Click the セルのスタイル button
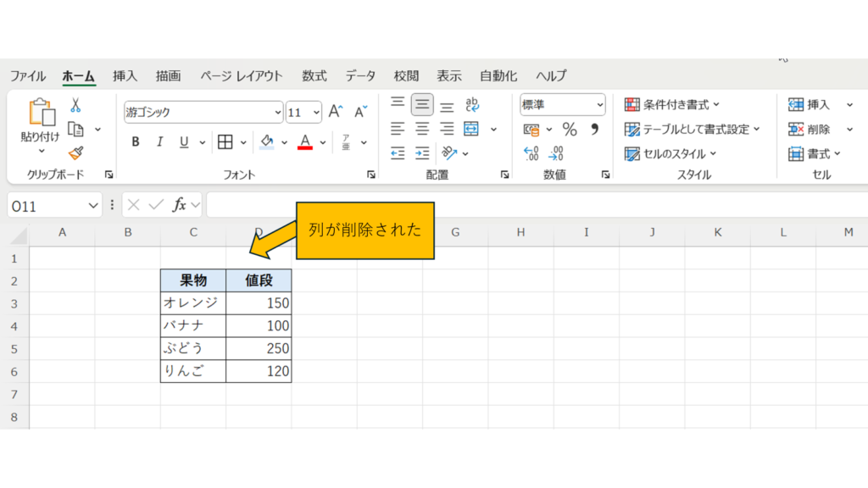The image size is (868, 488). (x=670, y=154)
